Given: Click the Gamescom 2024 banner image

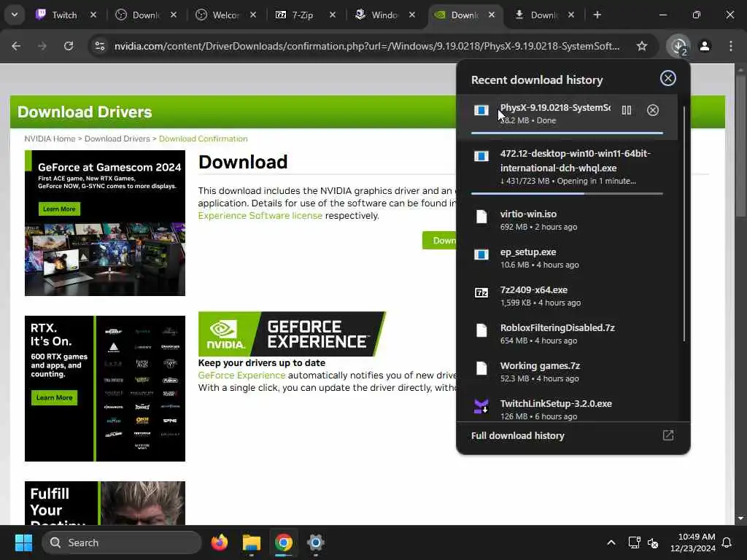Looking at the screenshot, I should coord(105,223).
